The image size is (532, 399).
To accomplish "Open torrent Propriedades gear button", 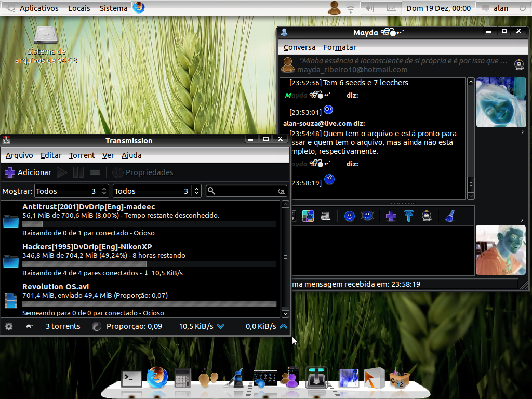I will point(142,172).
